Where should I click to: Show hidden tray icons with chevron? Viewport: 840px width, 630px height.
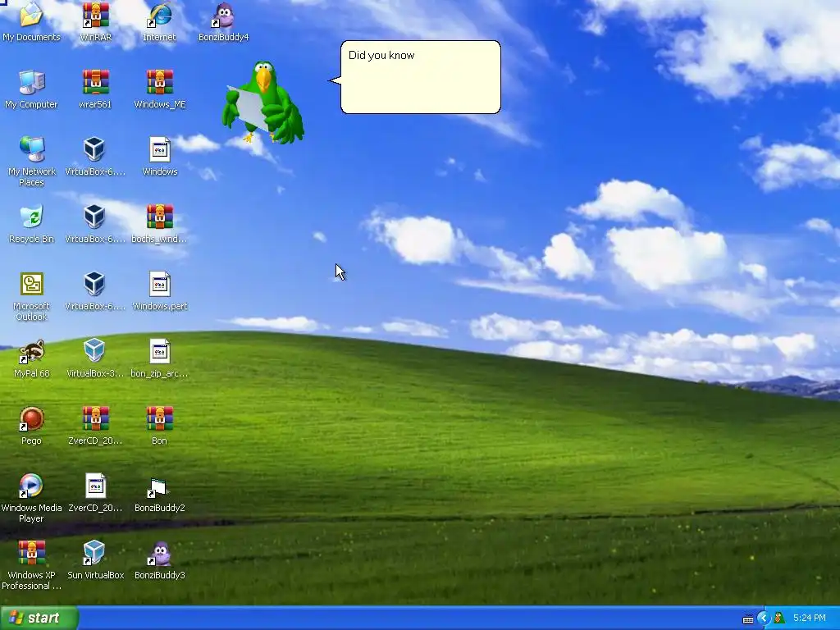coord(764,618)
